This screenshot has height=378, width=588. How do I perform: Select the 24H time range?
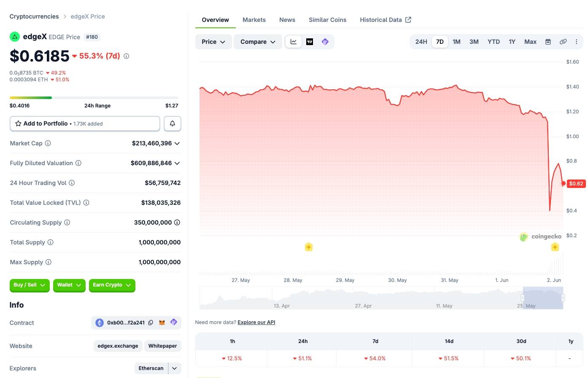421,42
